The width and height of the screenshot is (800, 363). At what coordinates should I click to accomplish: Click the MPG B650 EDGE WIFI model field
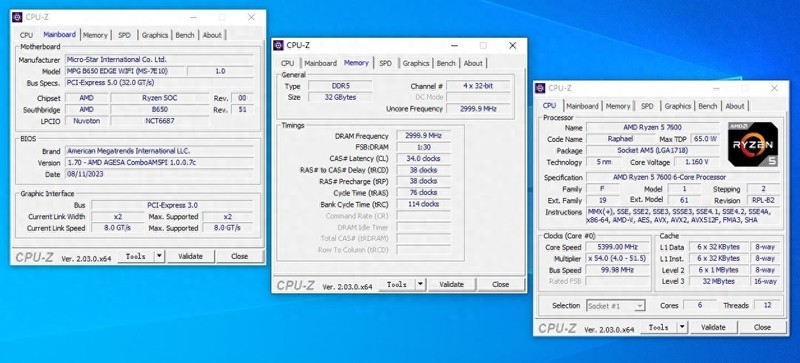pyautogui.click(x=125, y=71)
